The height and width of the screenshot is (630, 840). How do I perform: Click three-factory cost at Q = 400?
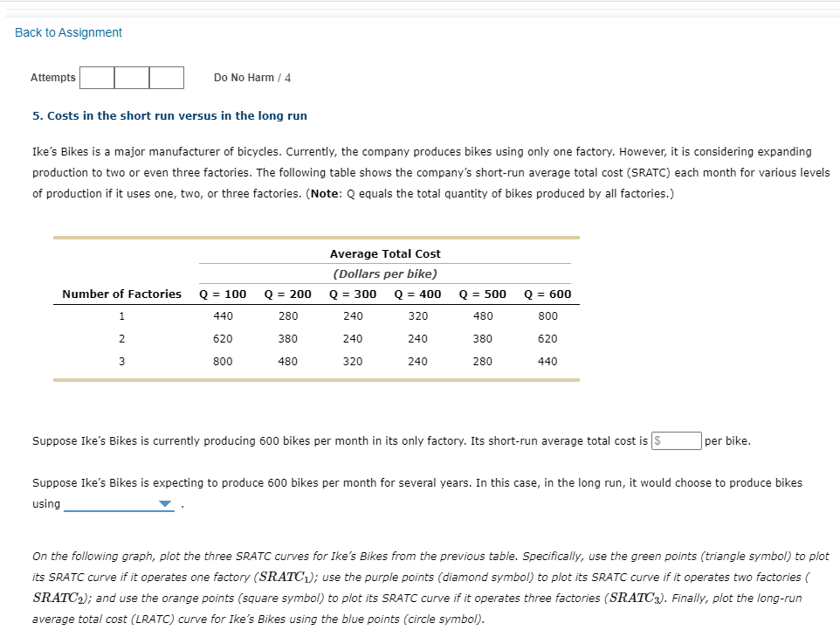tap(418, 362)
